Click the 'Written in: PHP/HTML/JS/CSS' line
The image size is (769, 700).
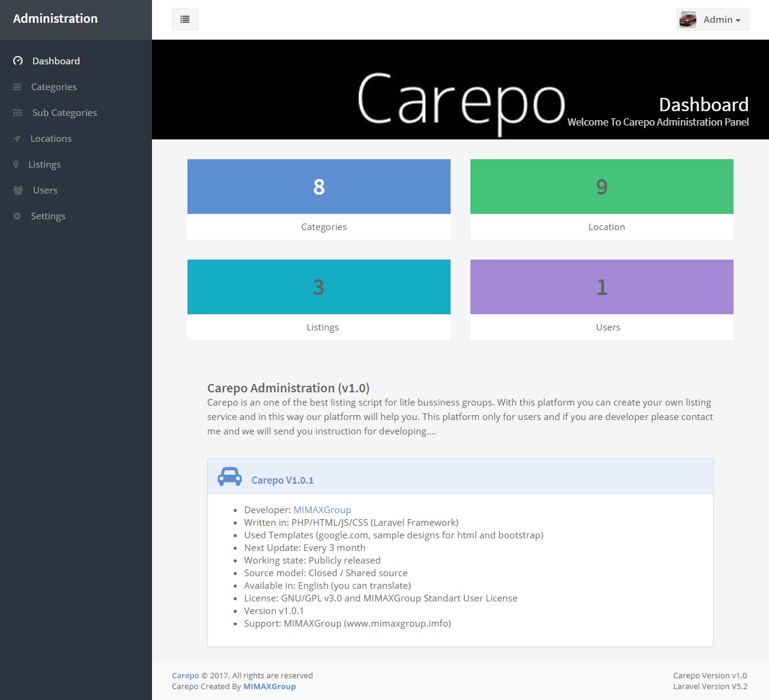(x=351, y=522)
